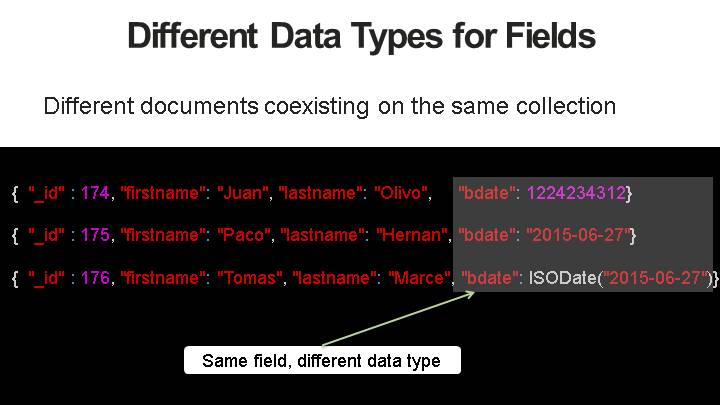
Task: Click the 'Same field, different data type' label
Action: click(321, 361)
